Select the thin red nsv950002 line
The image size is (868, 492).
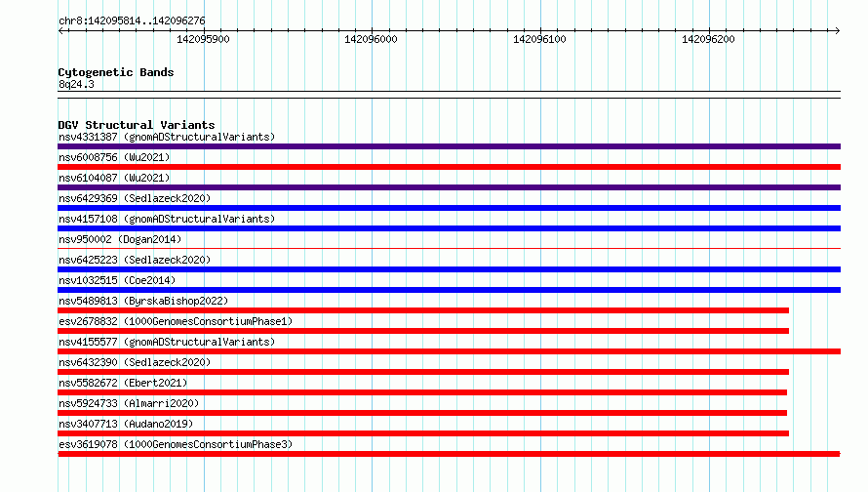[449, 248]
